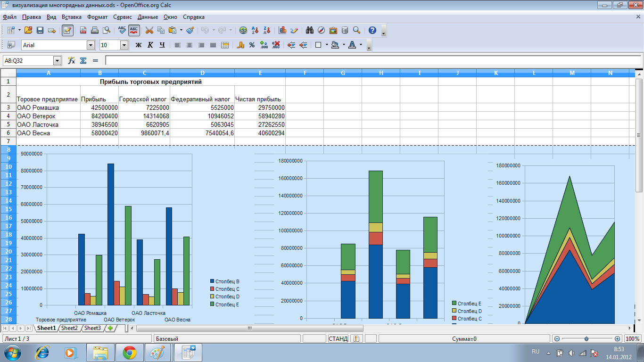Screen dimensions: 644x362
Task: Expand the font size dropdown
Action: 124,45
